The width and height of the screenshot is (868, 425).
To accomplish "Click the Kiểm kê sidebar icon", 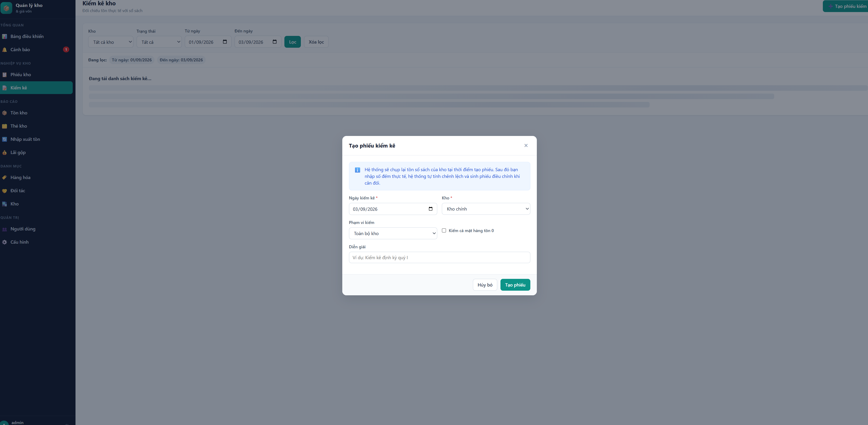I will [4, 88].
